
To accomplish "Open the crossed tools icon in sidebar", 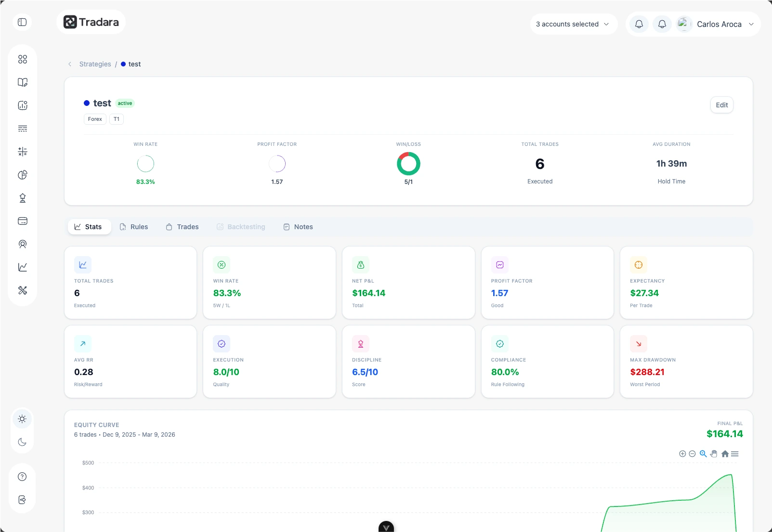I will [23, 290].
